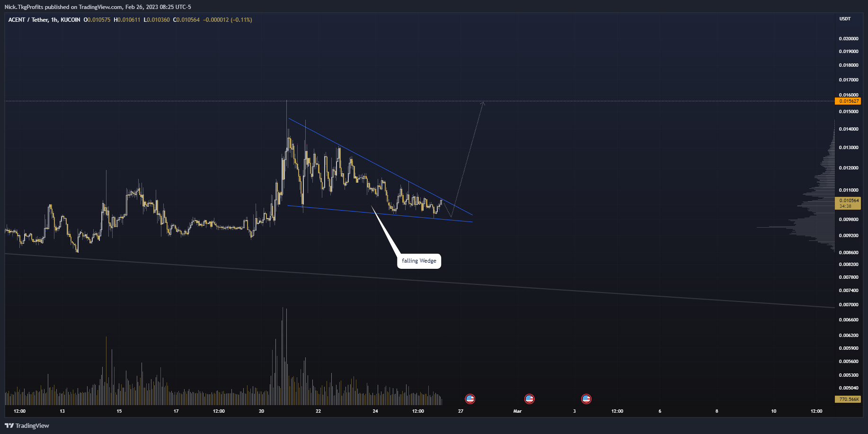868x434 pixels.
Task: Click the date label 22 on time axis
Action: 319,411
